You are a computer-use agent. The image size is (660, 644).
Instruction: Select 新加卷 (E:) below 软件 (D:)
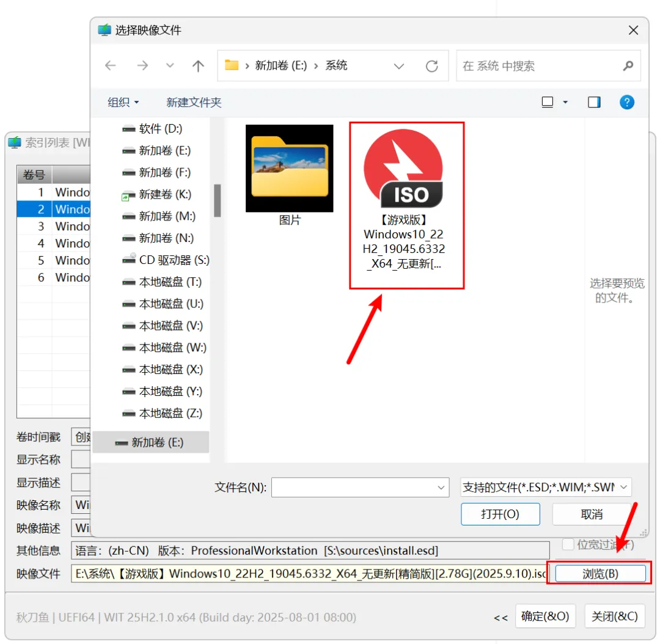156,151
